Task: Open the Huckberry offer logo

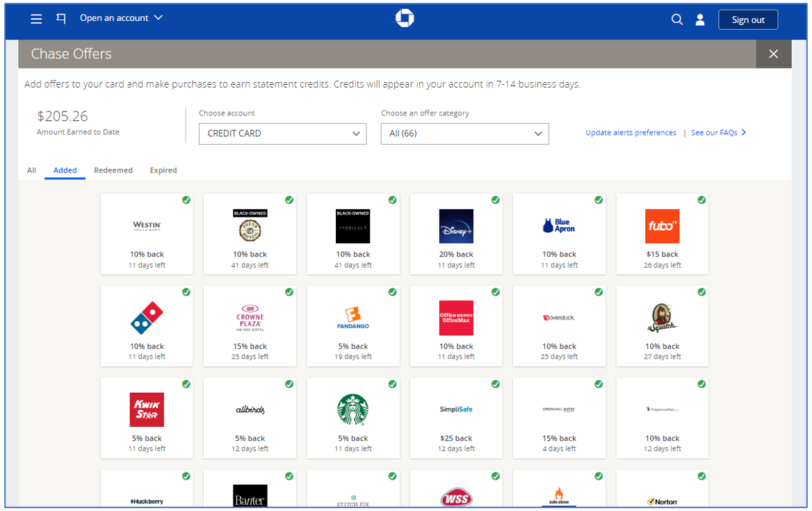Action: [x=147, y=502]
